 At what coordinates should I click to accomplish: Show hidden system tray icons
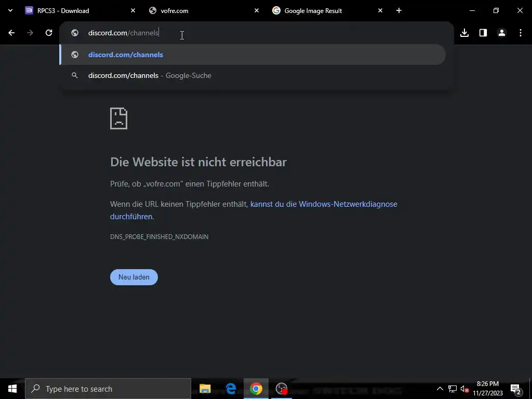440,389
